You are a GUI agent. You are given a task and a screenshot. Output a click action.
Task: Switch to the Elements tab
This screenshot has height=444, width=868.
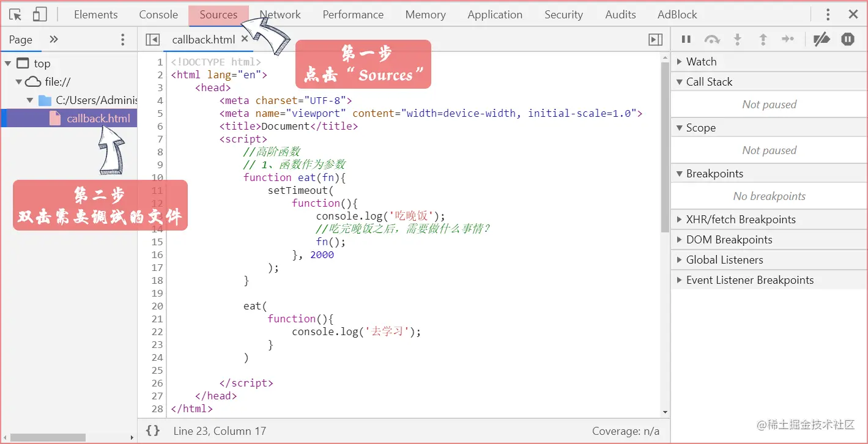coord(95,15)
